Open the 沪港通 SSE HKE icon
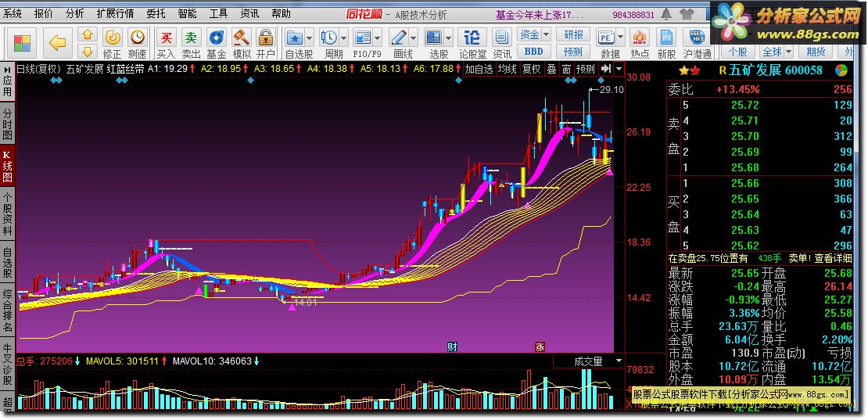The height and width of the screenshot is (420, 868). [697, 38]
